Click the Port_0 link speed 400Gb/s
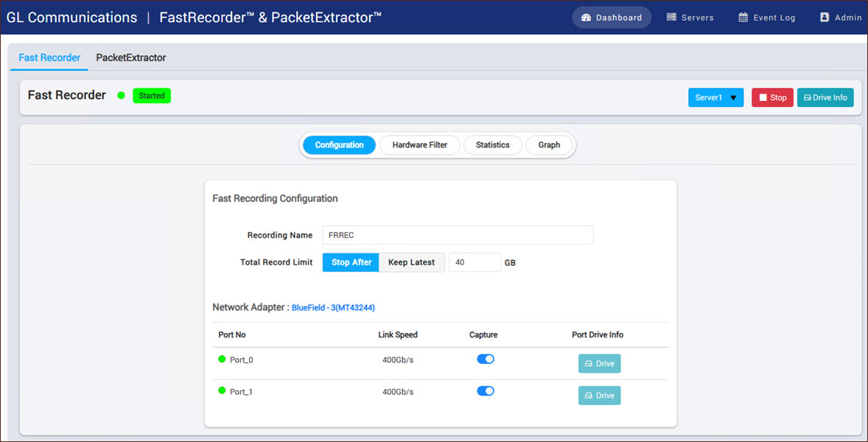 coord(398,360)
